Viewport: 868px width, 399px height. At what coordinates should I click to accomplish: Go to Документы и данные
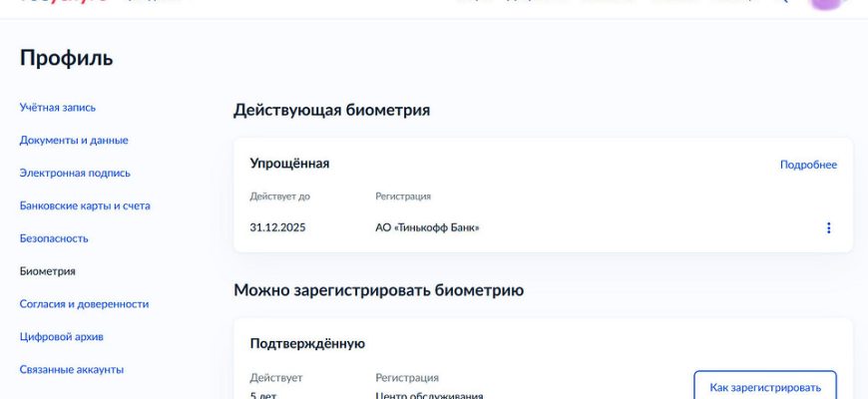click(74, 141)
